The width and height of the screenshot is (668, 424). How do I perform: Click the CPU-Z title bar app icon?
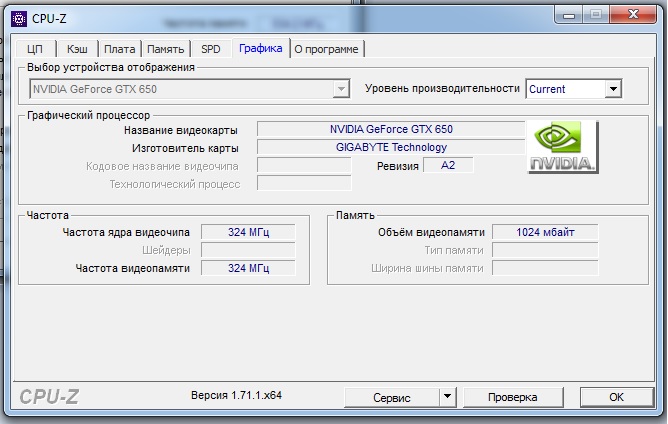[19, 19]
